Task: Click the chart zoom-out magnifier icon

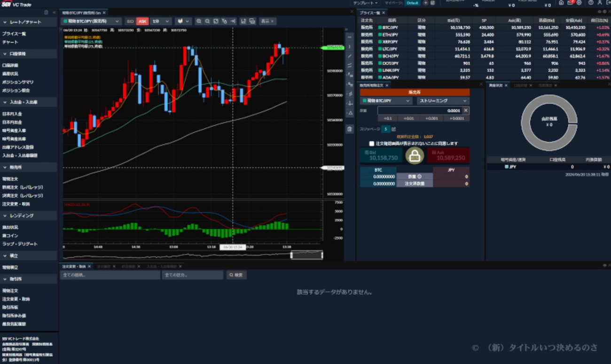Action: (x=207, y=21)
